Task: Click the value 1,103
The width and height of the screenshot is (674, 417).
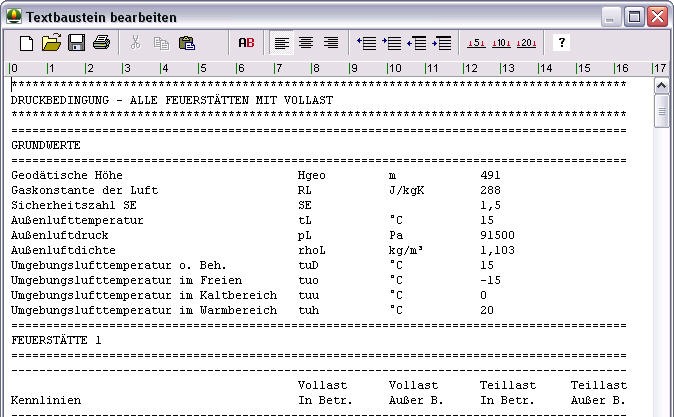Action: coord(497,250)
